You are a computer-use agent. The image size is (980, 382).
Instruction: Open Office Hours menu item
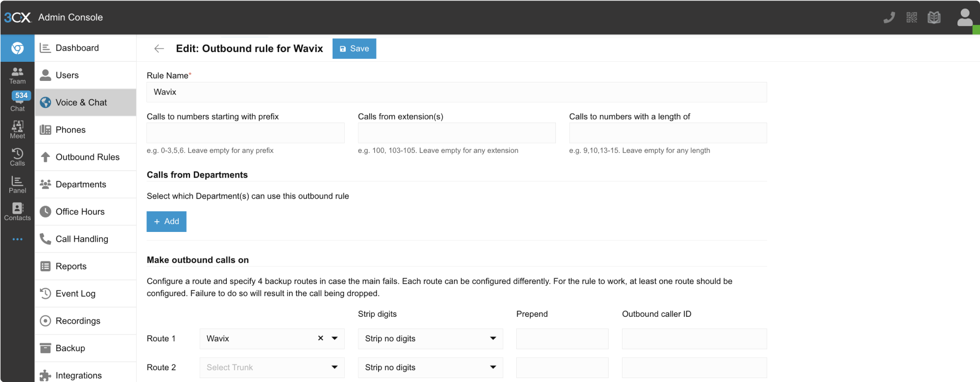(x=85, y=212)
